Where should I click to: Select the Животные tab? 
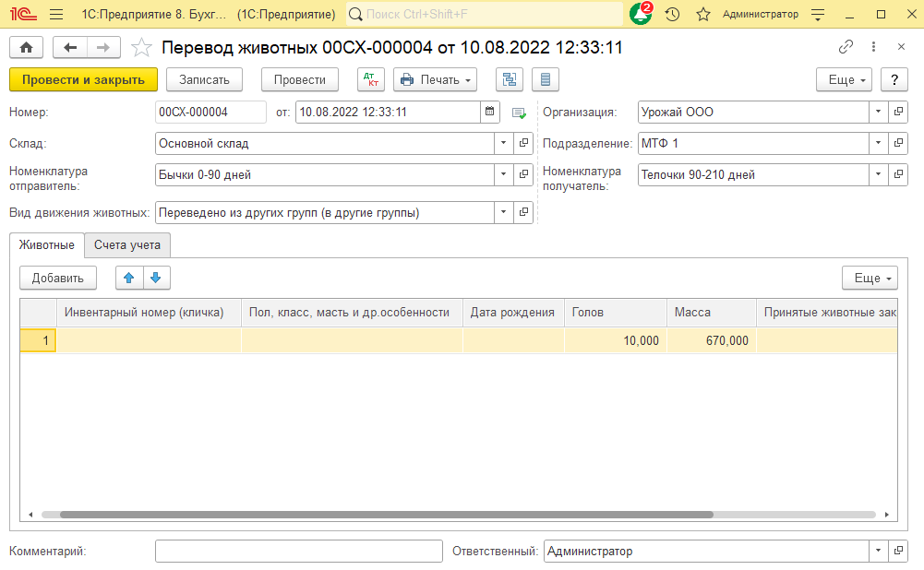[x=47, y=244]
